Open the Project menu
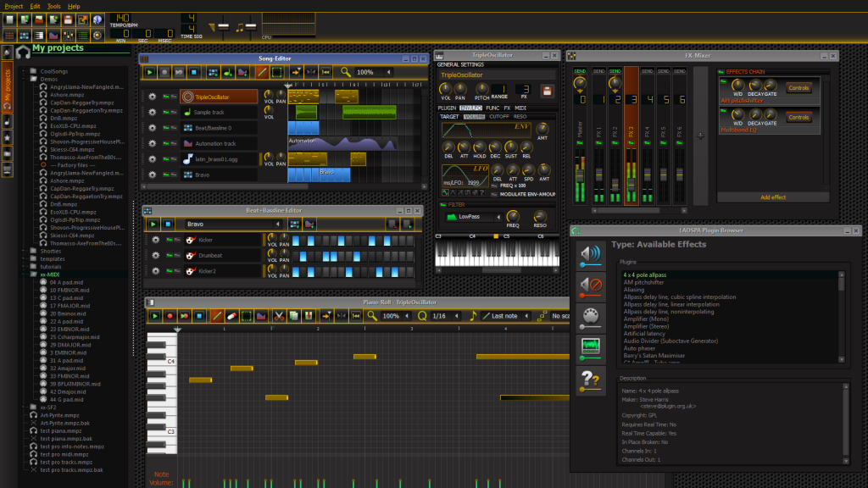Screen dimensions: 868x488 pos(14,6)
